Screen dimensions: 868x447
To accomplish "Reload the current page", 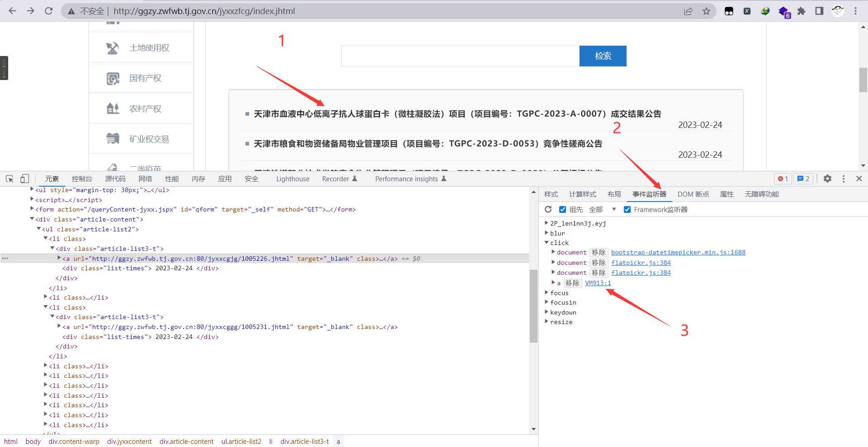I will [x=49, y=11].
